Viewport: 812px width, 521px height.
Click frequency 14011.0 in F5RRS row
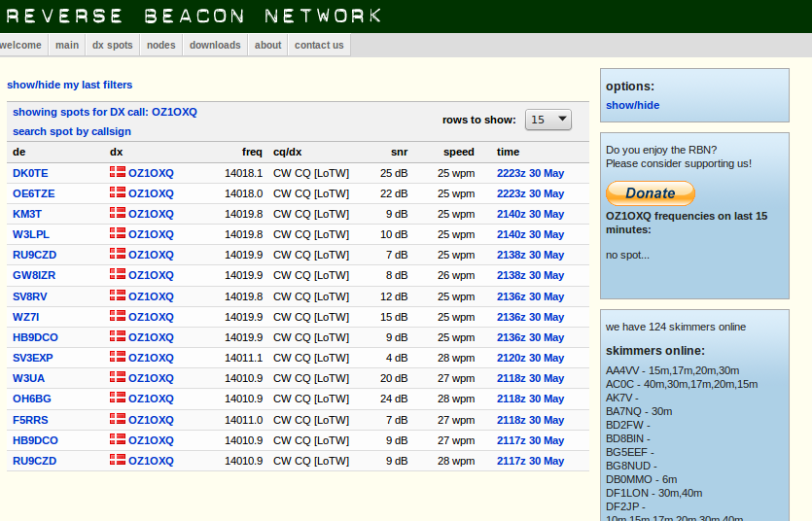click(x=243, y=420)
